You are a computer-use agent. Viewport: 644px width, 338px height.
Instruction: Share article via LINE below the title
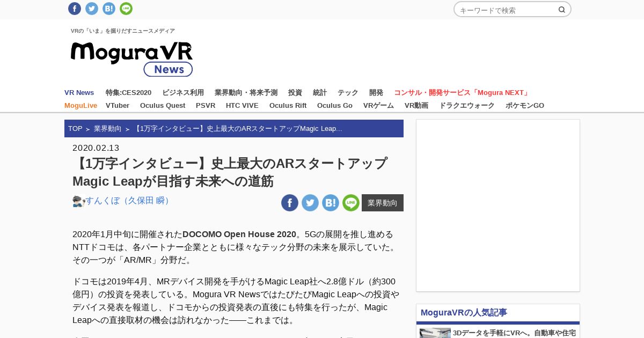tap(351, 203)
